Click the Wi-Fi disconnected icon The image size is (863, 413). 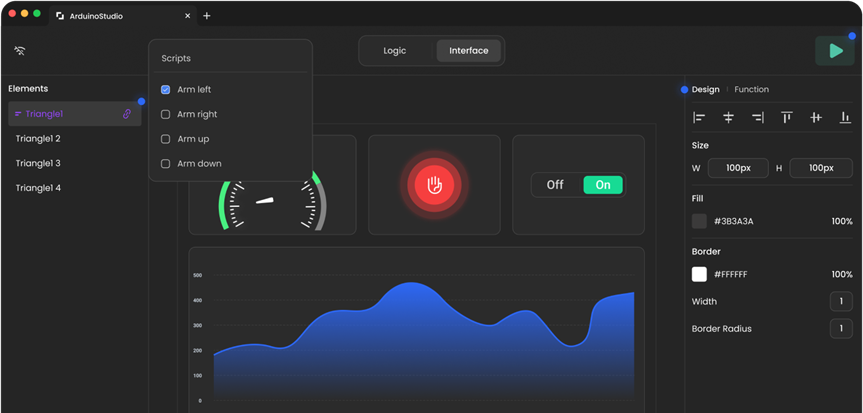(x=20, y=51)
